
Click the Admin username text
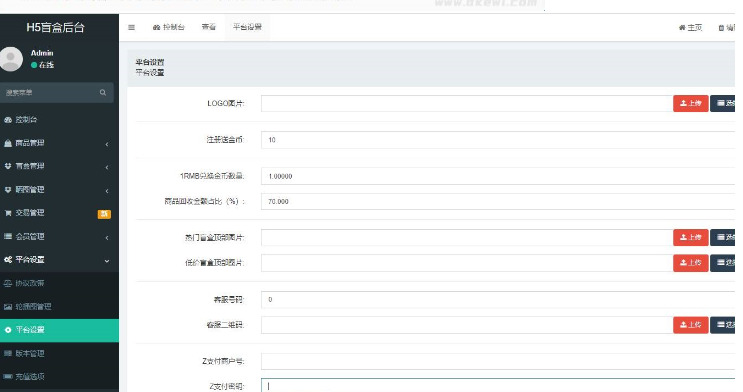(42, 53)
